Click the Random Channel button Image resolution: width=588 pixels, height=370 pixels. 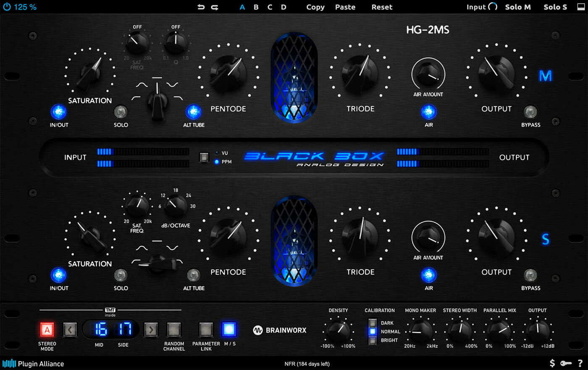[x=174, y=330]
